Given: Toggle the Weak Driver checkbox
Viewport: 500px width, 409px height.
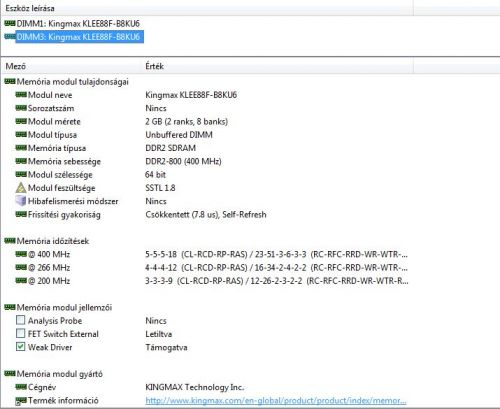Looking at the screenshot, I should click(x=21, y=347).
